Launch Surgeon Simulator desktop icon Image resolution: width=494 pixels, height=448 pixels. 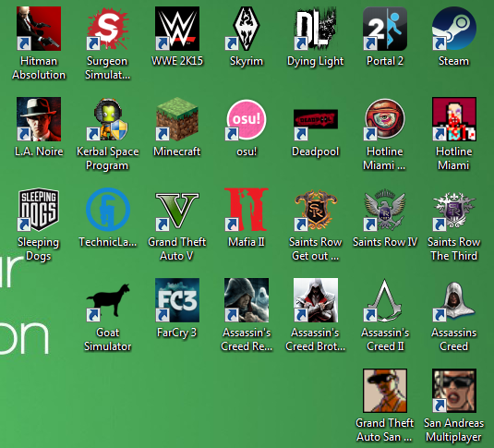(x=108, y=29)
